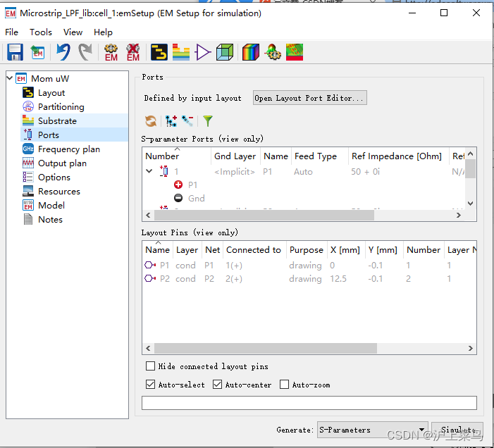Click the <Implicit> ground layer cell
The width and height of the screenshot is (494, 448).
coord(235,172)
